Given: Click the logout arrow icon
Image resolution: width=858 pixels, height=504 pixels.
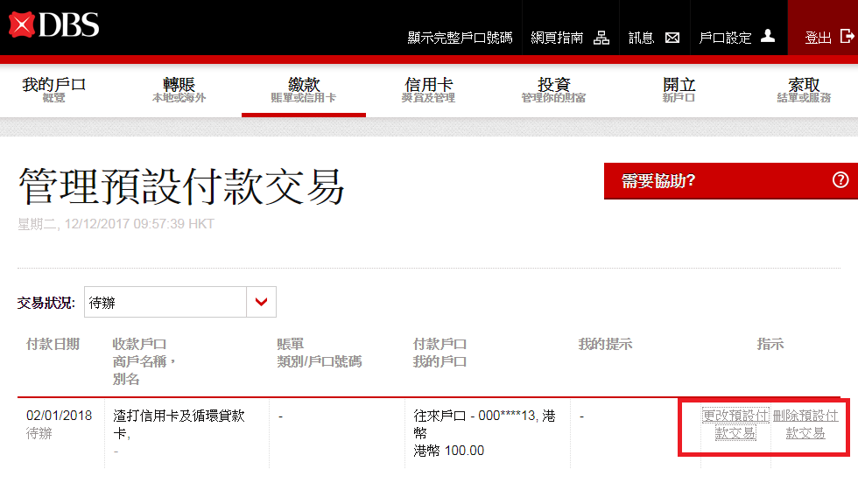Looking at the screenshot, I should (846, 37).
